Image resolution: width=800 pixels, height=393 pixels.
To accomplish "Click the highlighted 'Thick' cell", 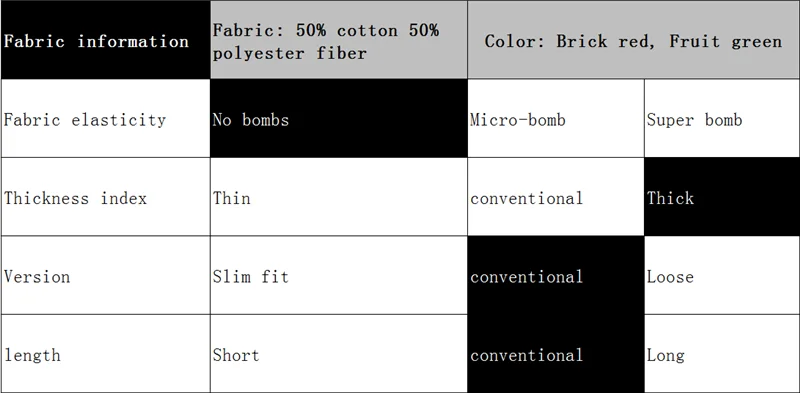I will [722, 197].
